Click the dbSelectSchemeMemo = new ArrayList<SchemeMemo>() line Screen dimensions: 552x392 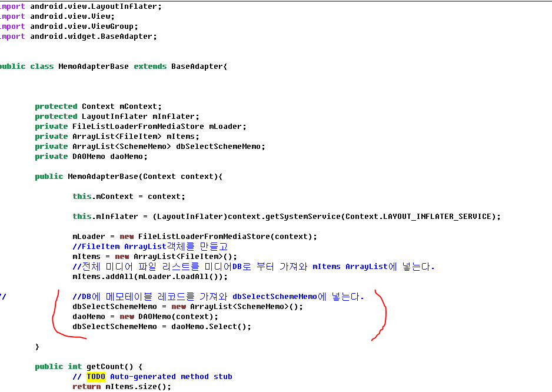coord(188,307)
